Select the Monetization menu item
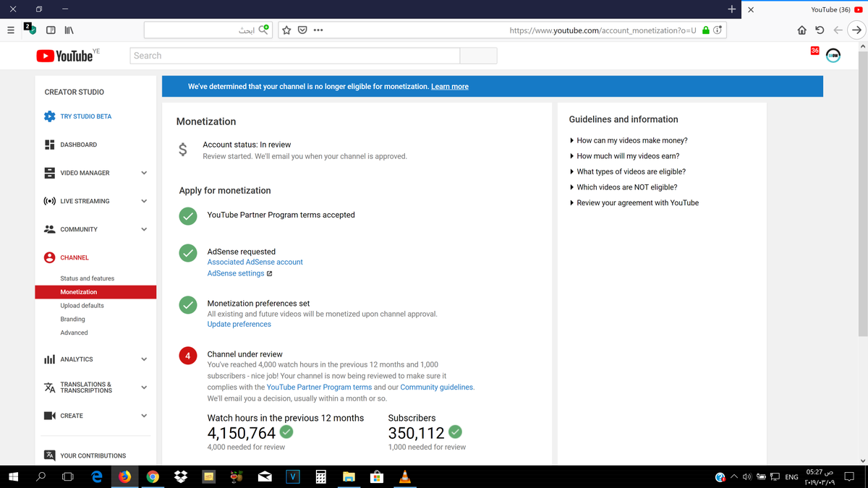This screenshot has height=488, width=868. coord(95,292)
